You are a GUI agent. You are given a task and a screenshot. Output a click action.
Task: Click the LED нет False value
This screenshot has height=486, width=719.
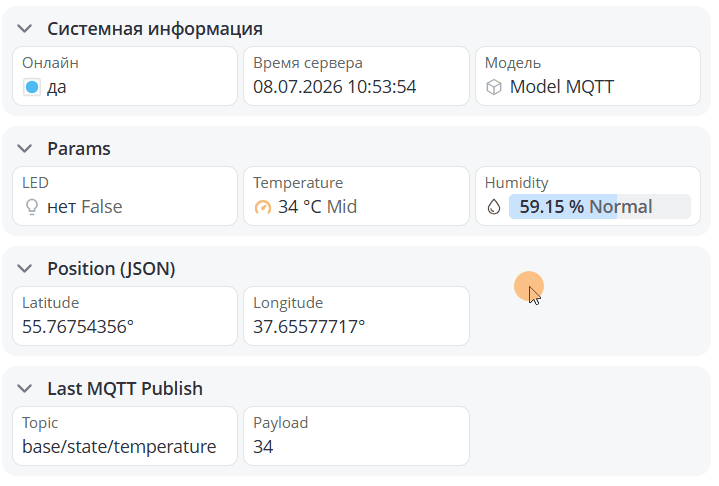(x=85, y=207)
